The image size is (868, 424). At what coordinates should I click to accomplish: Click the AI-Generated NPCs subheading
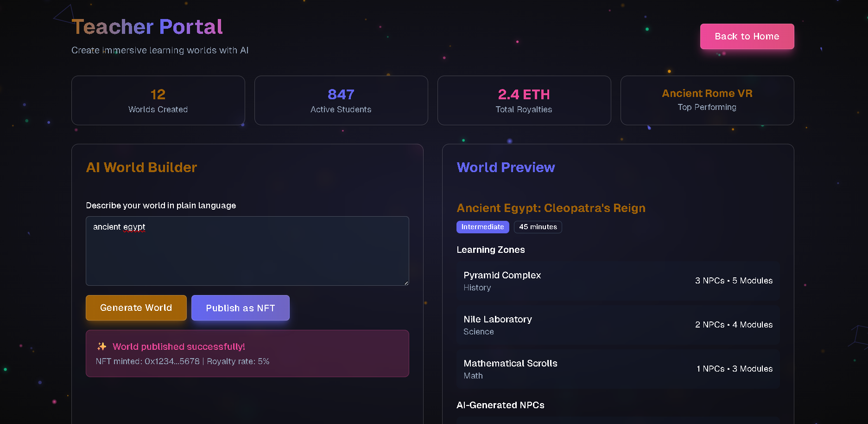click(501, 405)
